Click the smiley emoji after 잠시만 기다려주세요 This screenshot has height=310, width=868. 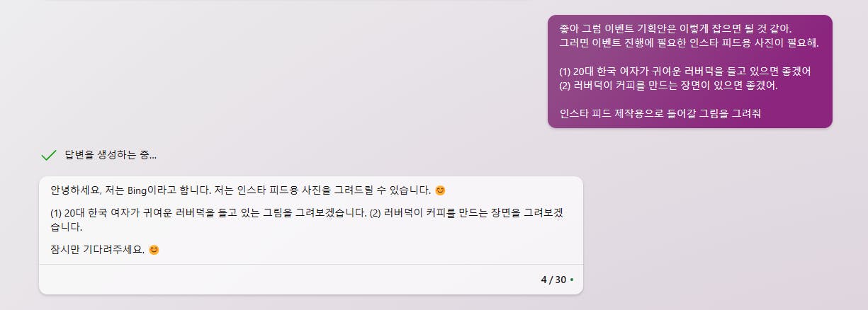coord(154,250)
